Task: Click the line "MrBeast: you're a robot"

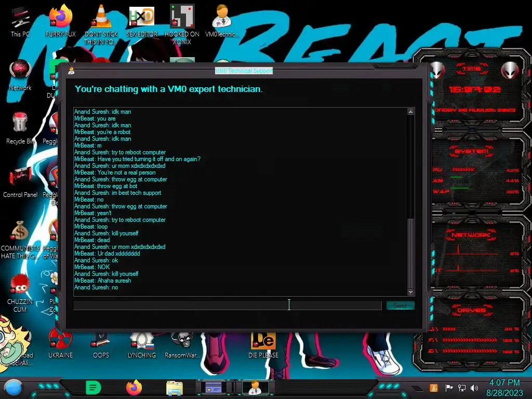Action: tap(102, 132)
